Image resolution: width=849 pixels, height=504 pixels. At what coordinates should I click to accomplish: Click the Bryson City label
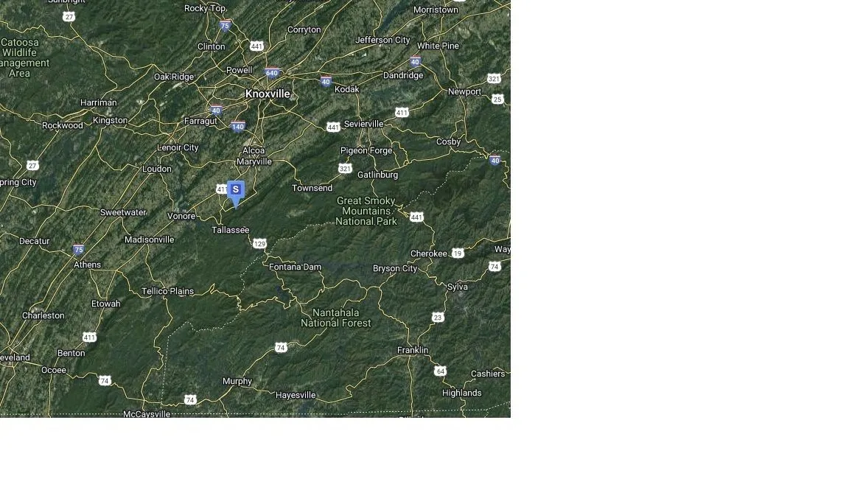point(395,268)
